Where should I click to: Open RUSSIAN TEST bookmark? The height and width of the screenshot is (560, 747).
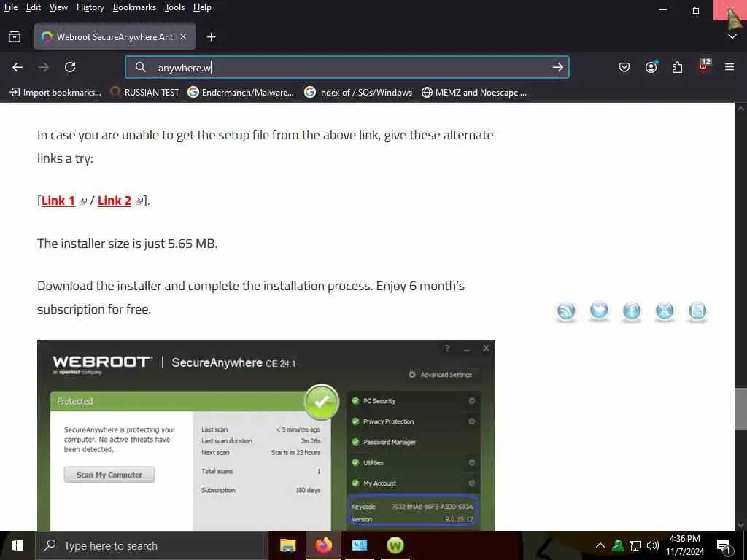pyautogui.click(x=144, y=93)
